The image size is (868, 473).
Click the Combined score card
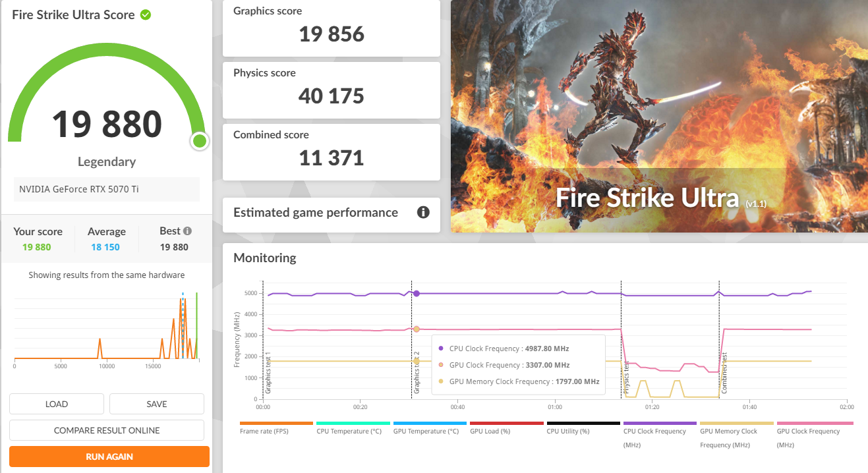[x=332, y=152]
